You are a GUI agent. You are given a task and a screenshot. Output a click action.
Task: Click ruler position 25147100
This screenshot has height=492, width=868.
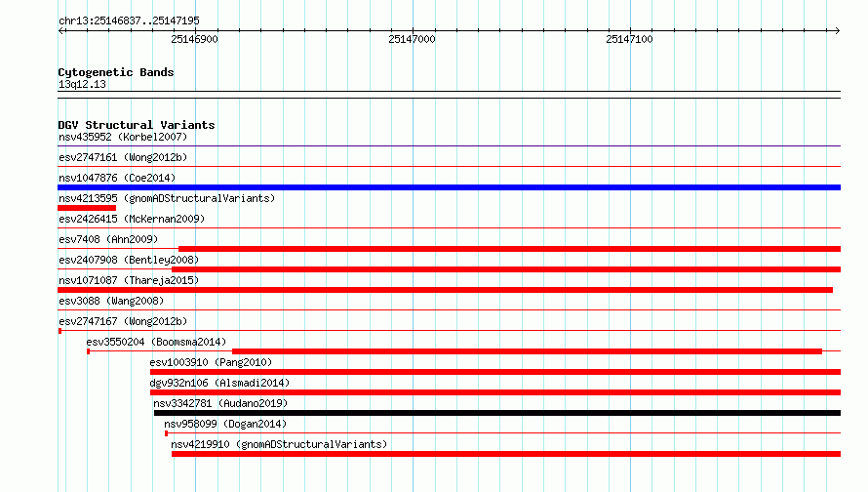coord(629,39)
